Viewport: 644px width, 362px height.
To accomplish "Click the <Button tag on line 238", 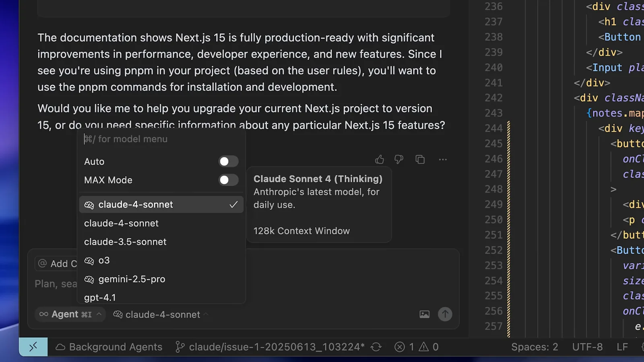I will click(x=619, y=37).
